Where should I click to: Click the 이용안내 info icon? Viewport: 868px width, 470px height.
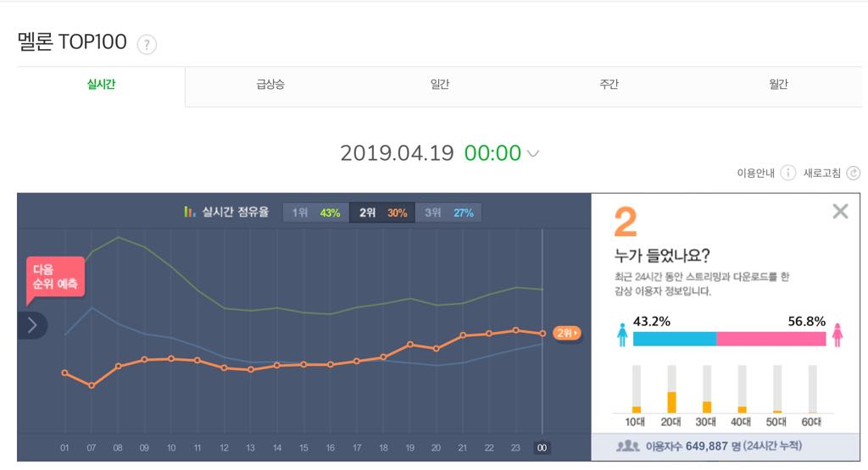[x=787, y=173]
